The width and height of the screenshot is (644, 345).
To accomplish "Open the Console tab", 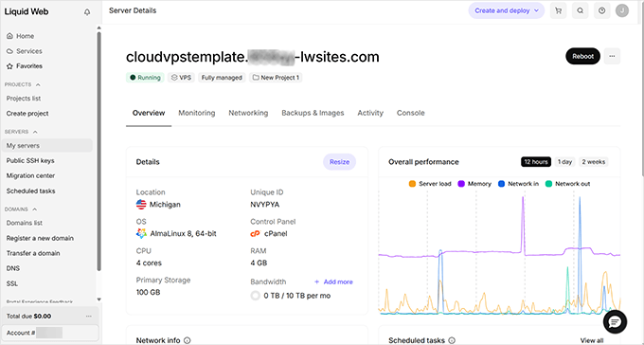I will [411, 113].
